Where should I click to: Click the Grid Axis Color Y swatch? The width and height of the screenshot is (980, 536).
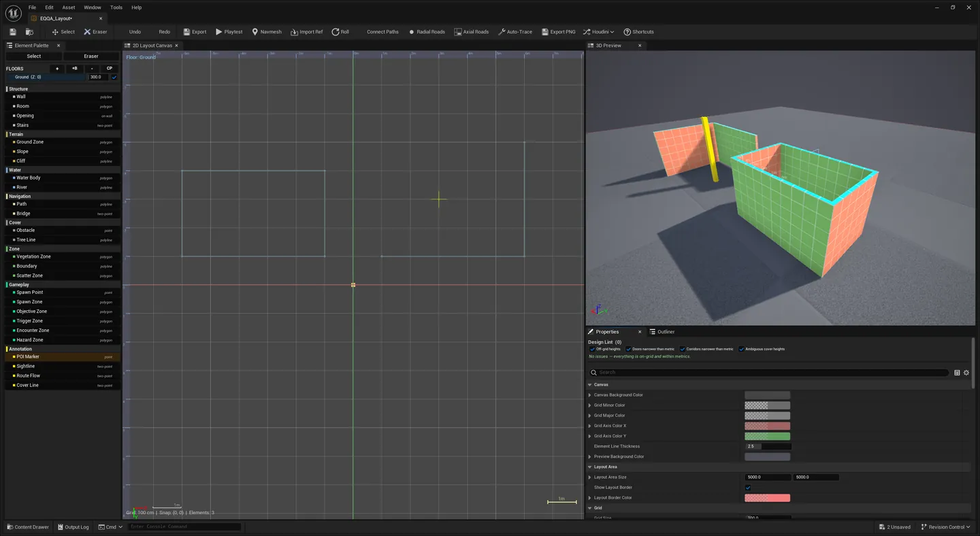(x=767, y=436)
